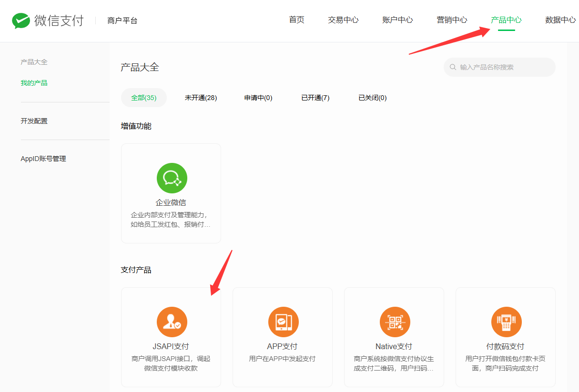Open 交易中心 in top navigation

pos(343,20)
